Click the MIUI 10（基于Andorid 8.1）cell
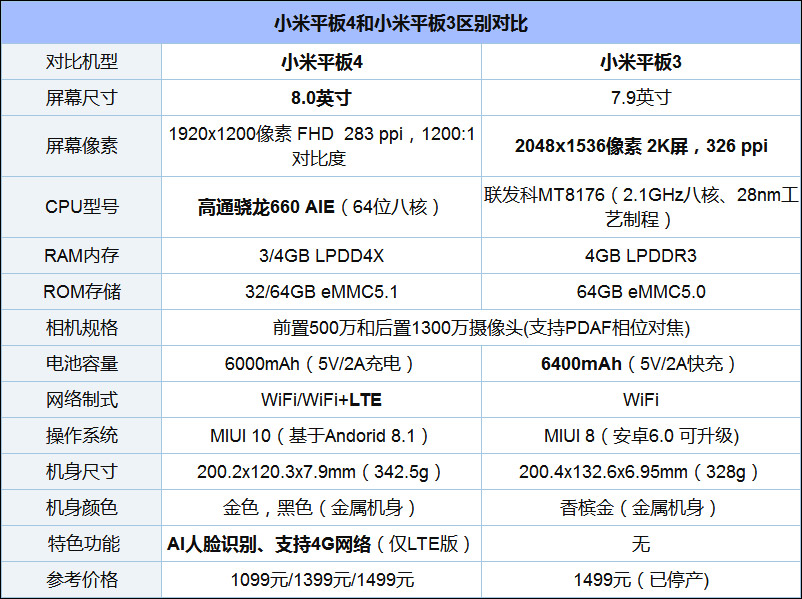Screen dimensions: 802x599 click(321, 436)
